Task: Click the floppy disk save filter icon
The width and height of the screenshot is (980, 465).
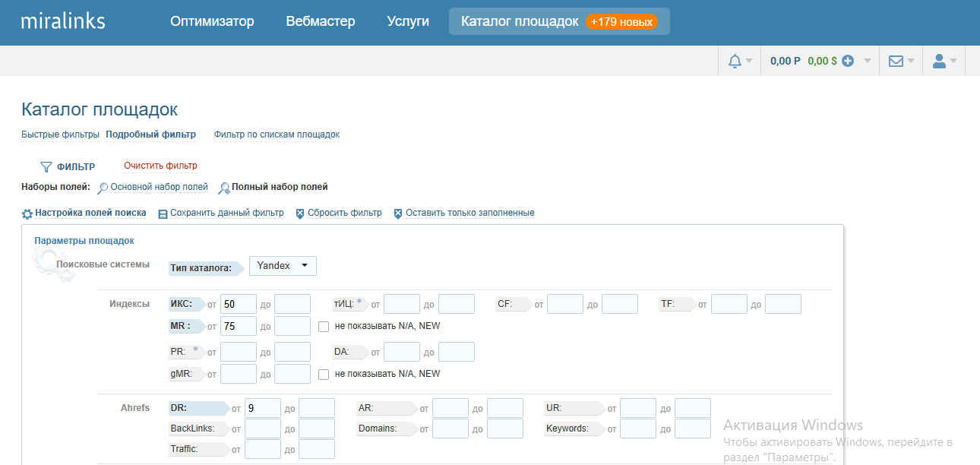Action: 163,214
